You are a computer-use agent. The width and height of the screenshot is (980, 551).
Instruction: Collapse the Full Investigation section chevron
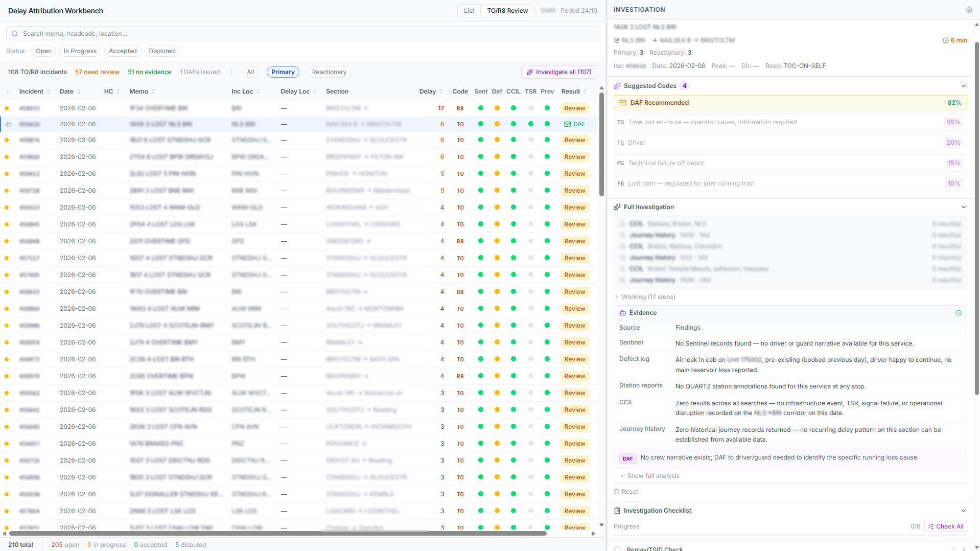(964, 207)
